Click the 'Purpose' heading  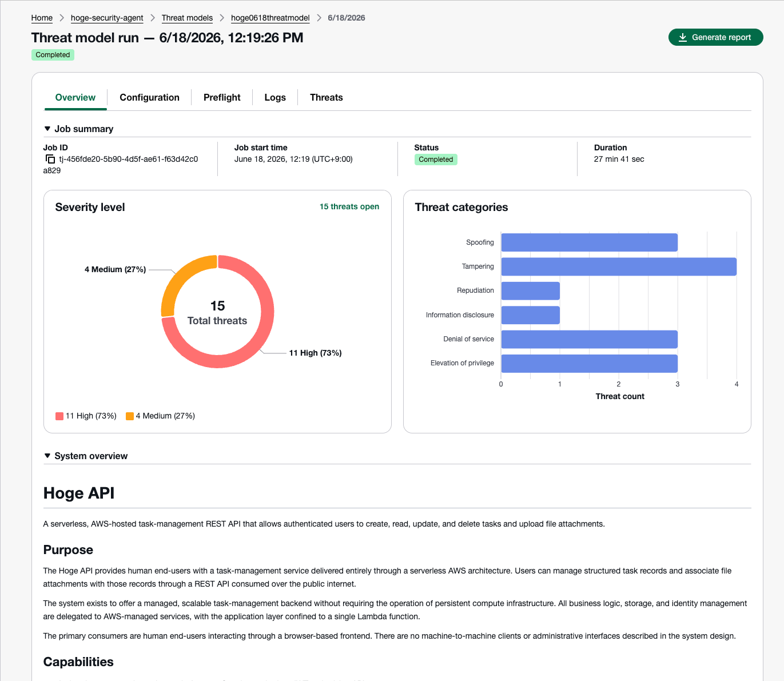point(68,549)
